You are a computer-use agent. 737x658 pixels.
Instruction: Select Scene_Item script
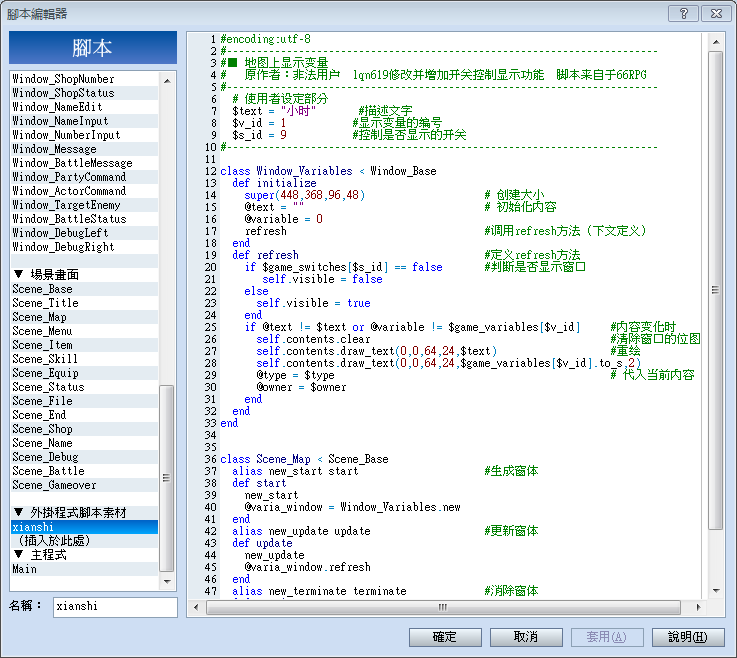tap(85, 345)
